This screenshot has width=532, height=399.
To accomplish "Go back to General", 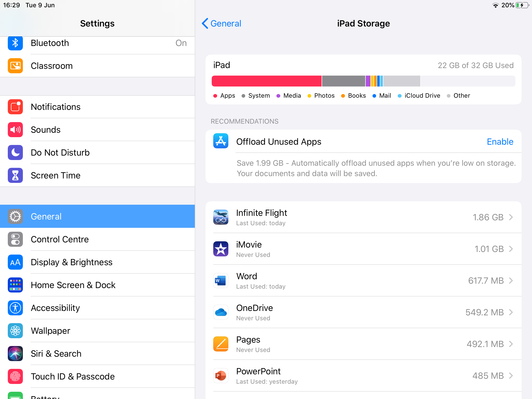I will [x=222, y=23].
